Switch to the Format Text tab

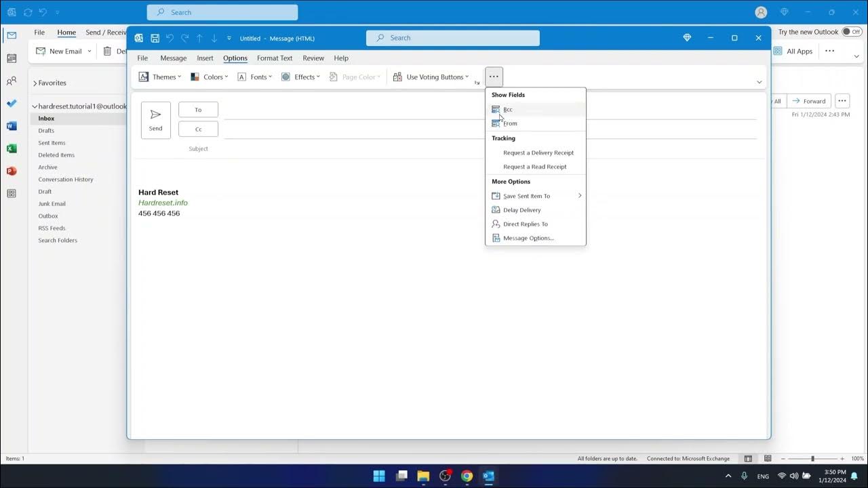(274, 58)
